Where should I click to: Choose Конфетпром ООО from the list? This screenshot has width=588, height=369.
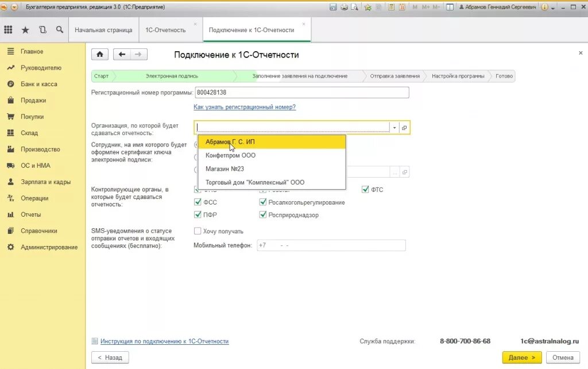(272, 155)
